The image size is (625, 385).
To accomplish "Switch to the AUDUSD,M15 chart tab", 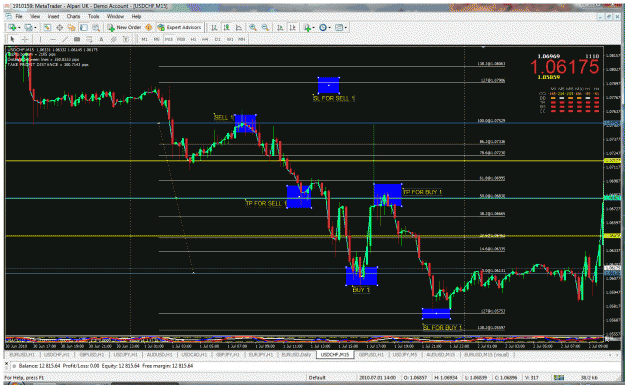I will point(440,354).
